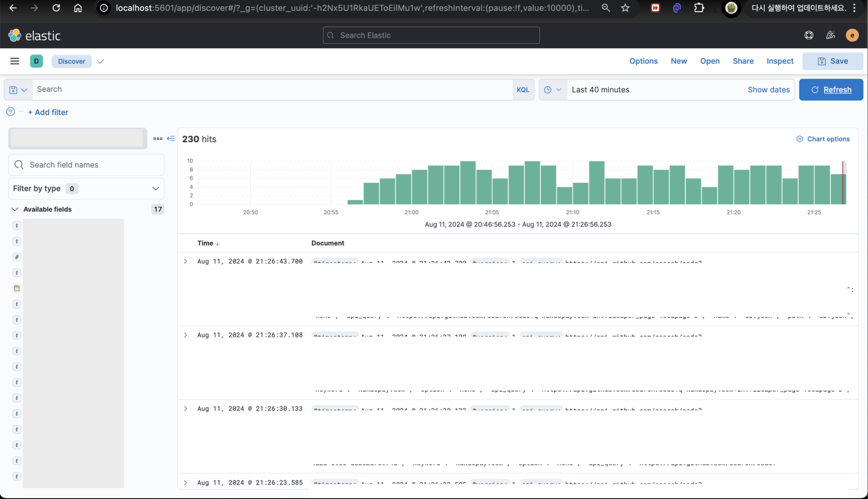Screen dimensions: 868x499
Task: Open the newsfeed celebration icon
Action: [x=830, y=35]
